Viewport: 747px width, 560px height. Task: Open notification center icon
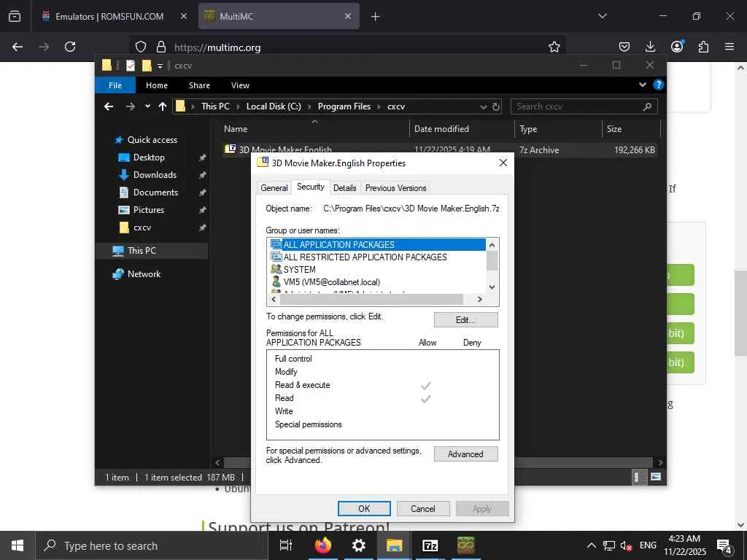click(724, 546)
